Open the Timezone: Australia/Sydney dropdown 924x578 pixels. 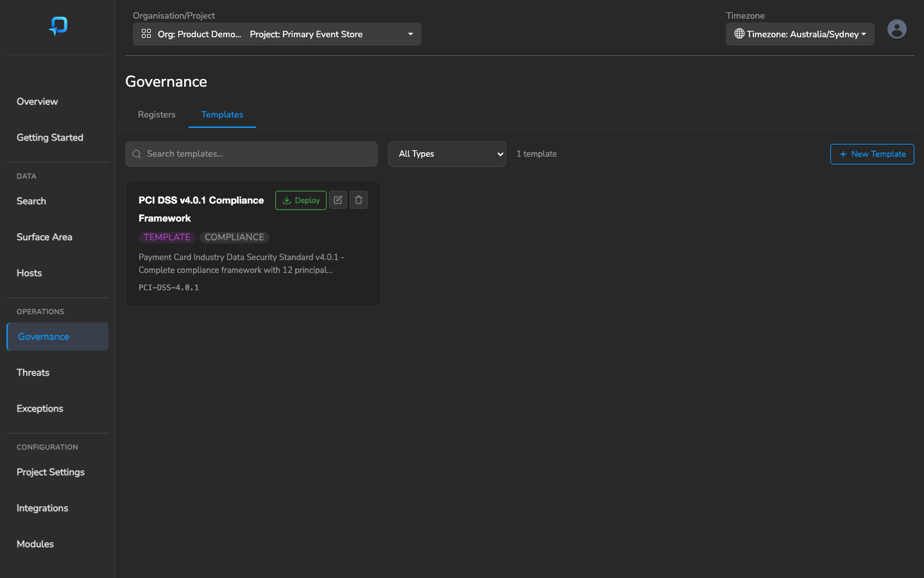800,34
